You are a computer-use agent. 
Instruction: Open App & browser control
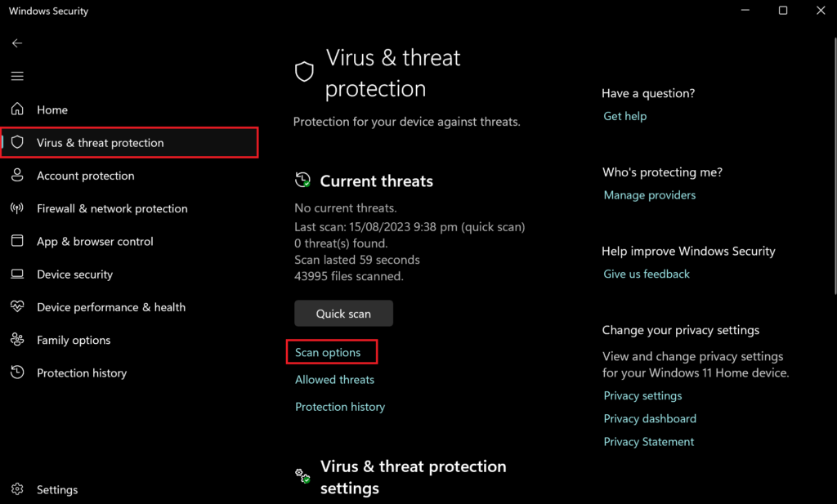click(92, 241)
